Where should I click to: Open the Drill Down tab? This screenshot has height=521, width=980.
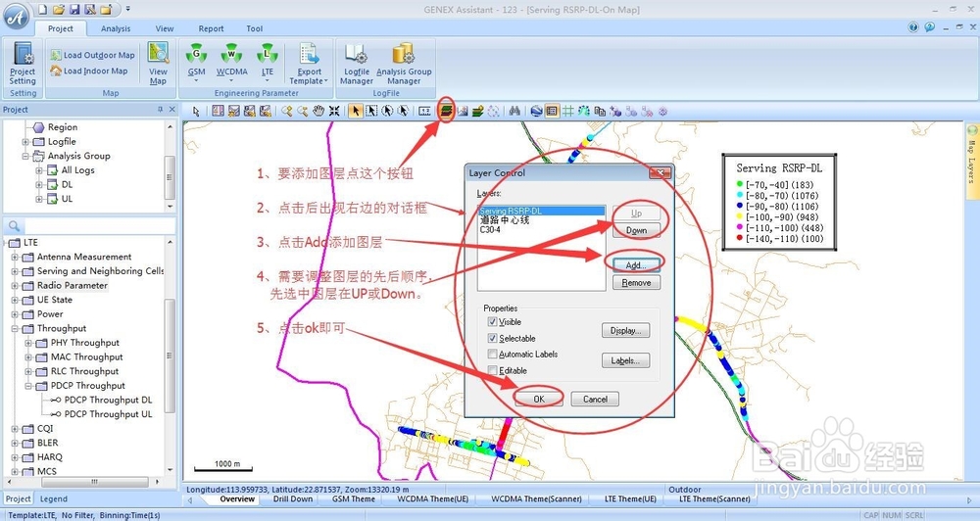[293, 499]
